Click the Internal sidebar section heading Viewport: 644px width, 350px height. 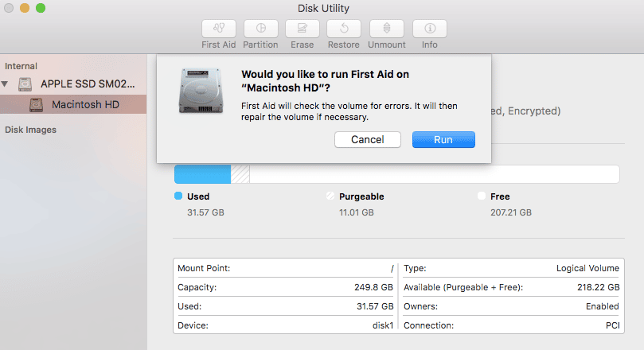[x=21, y=66]
